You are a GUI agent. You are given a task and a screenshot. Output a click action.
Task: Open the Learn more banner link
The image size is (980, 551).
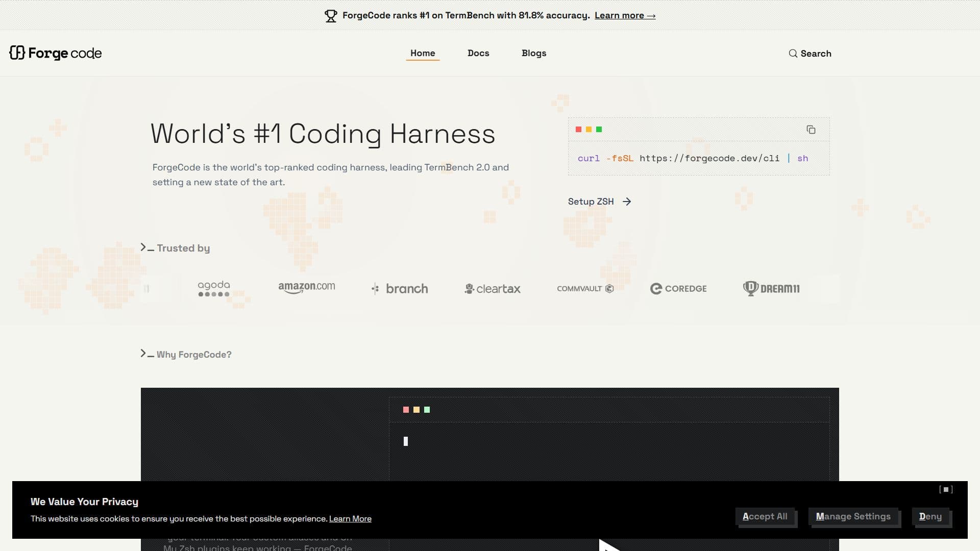[625, 15]
